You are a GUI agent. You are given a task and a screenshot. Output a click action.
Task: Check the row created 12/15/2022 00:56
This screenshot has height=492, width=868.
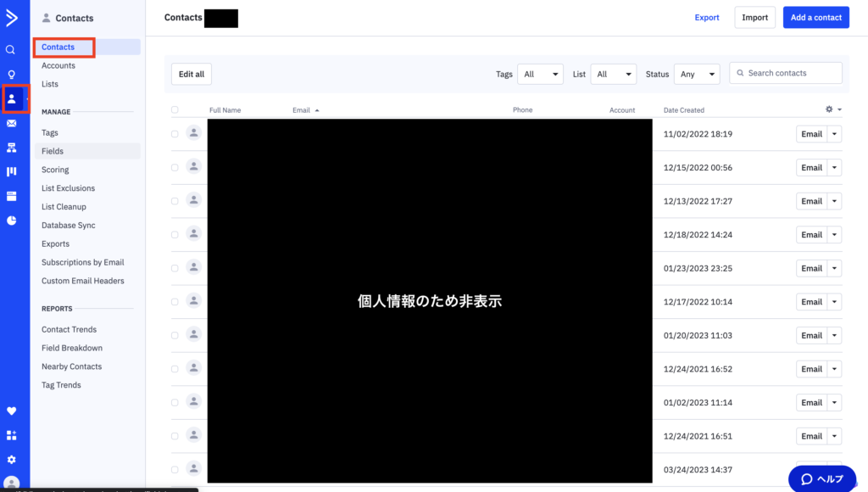175,168
